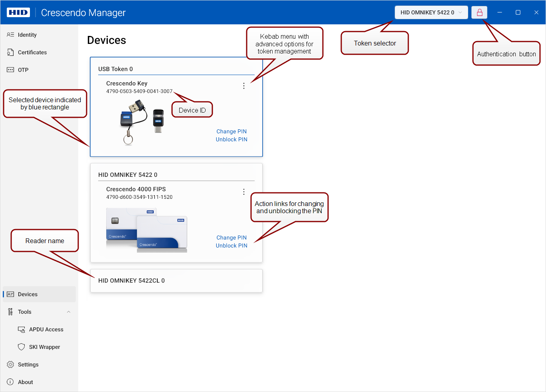Image resolution: width=546 pixels, height=392 pixels.
Task: Open kebab menu for Crescendo Key
Action: click(x=244, y=86)
